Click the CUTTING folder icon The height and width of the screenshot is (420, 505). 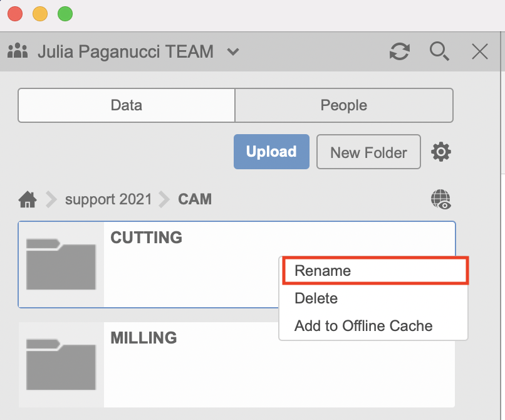pos(61,265)
